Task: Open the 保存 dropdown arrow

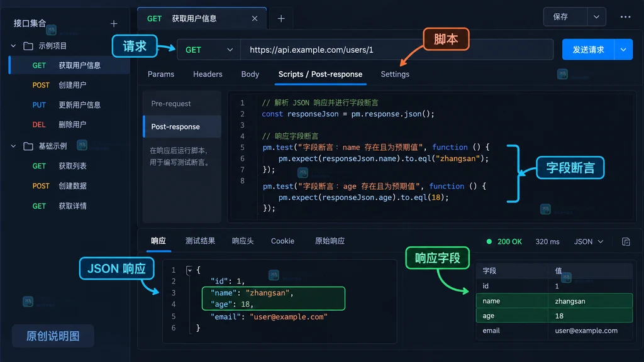Action: pyautogui.click(x=596, y=17)
